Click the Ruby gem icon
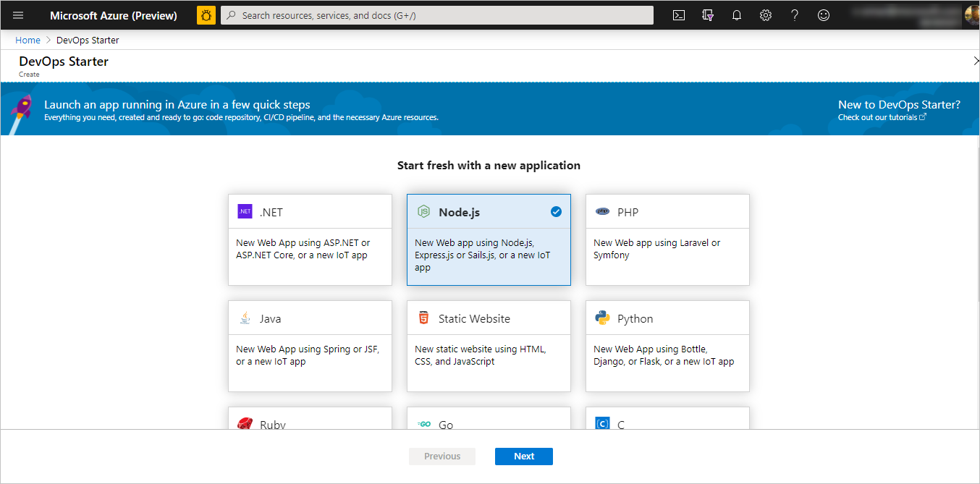Screen dimensions: 980x484 pos(245,423)
